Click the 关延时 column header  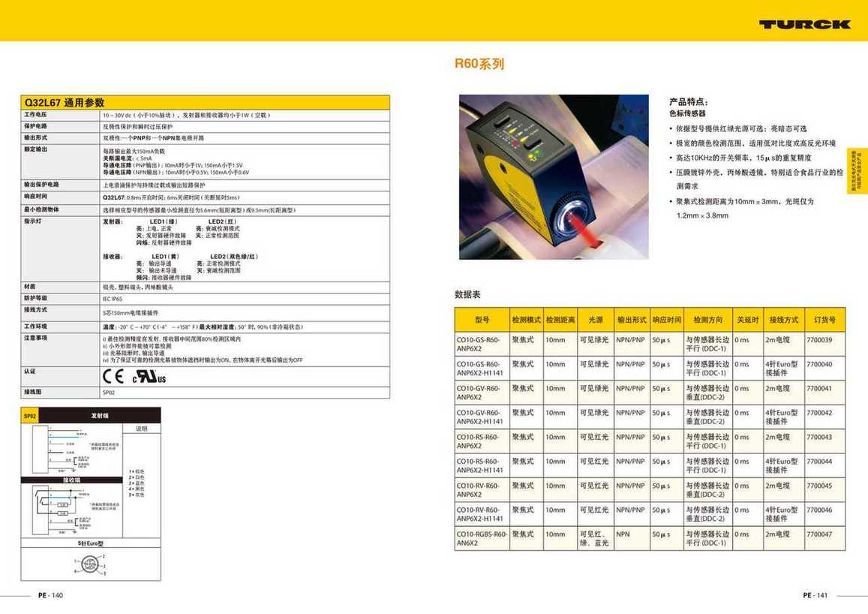[748, 320]
